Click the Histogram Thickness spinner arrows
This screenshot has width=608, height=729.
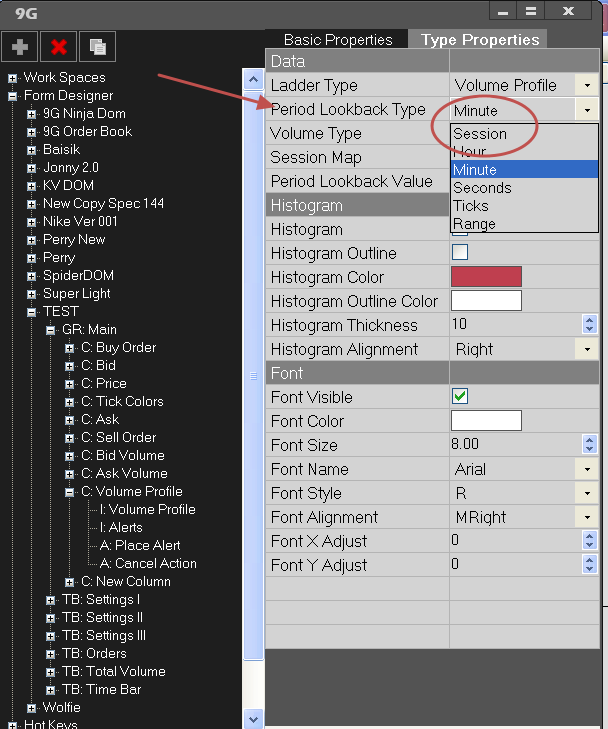point(589,324)
